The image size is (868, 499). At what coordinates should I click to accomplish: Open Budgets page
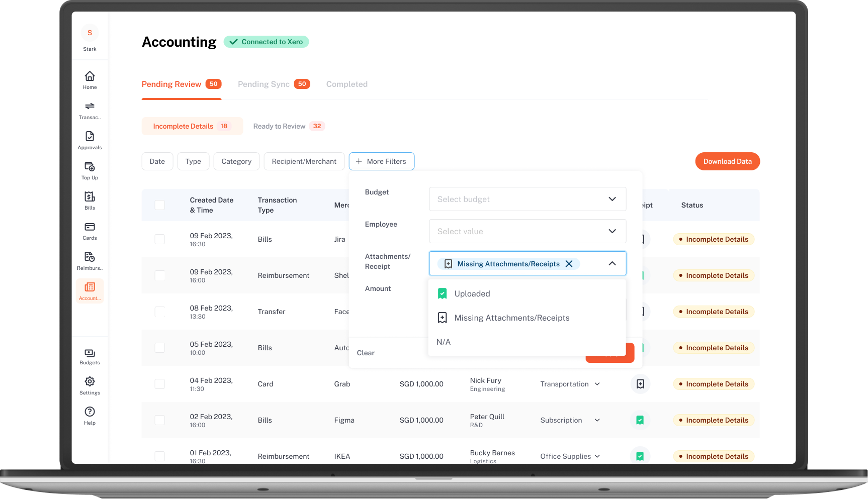[x=90, y=356]
